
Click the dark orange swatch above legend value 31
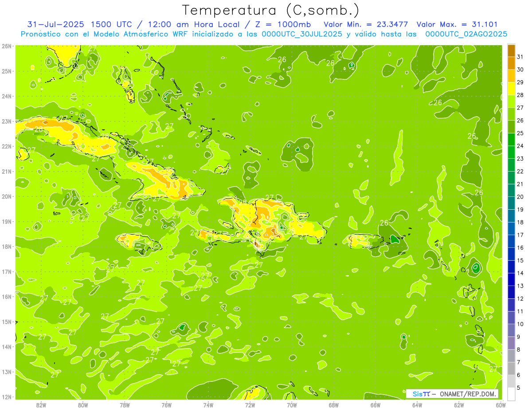(x=511, y=51)
